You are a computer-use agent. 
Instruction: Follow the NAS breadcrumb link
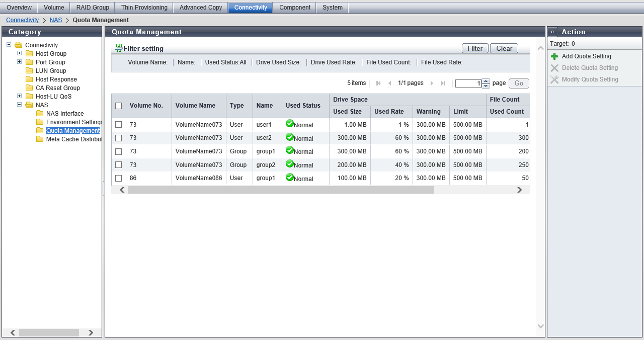(55, 20)
